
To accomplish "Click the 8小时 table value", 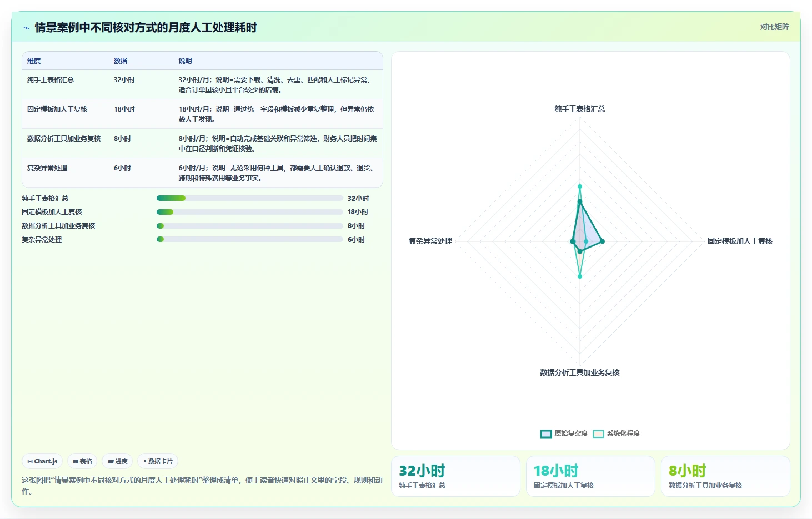I will pyautogui.click(x=122, y=139).
